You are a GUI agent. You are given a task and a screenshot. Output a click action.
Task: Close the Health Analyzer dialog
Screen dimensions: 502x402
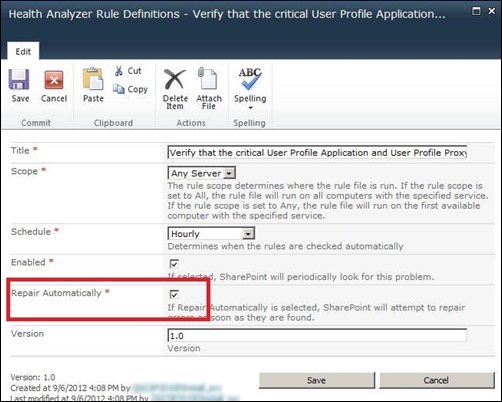pos(491,11)
